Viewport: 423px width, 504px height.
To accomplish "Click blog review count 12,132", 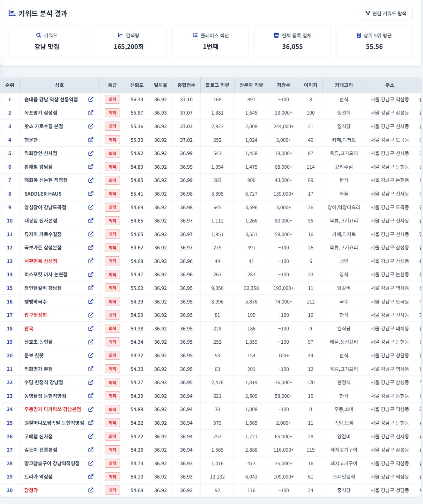I will [217, 477].
